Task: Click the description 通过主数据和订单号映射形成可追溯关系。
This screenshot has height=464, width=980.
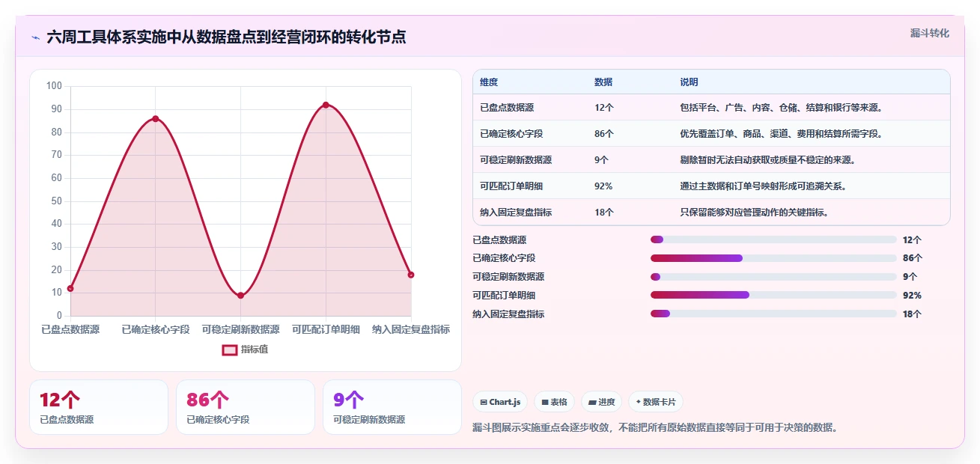Action: coord(764,186)
